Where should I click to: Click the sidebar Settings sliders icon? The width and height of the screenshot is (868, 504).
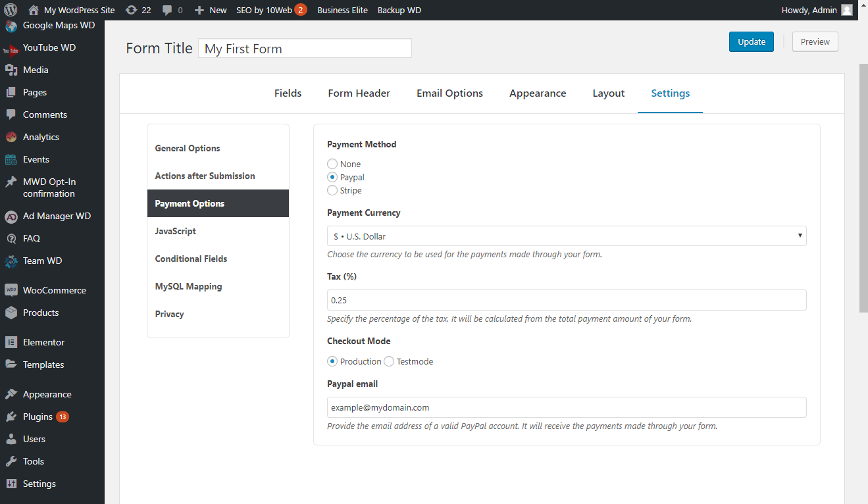tap(11, 484)
